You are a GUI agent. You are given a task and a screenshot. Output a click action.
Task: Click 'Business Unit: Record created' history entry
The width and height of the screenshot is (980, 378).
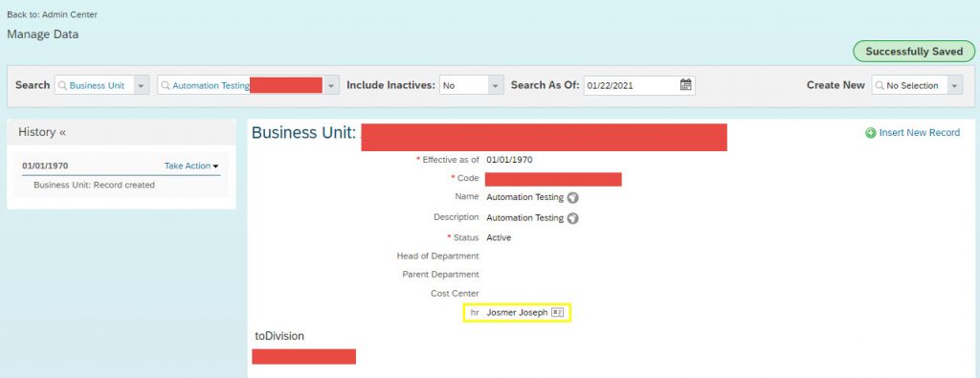(x=94, y=185)
